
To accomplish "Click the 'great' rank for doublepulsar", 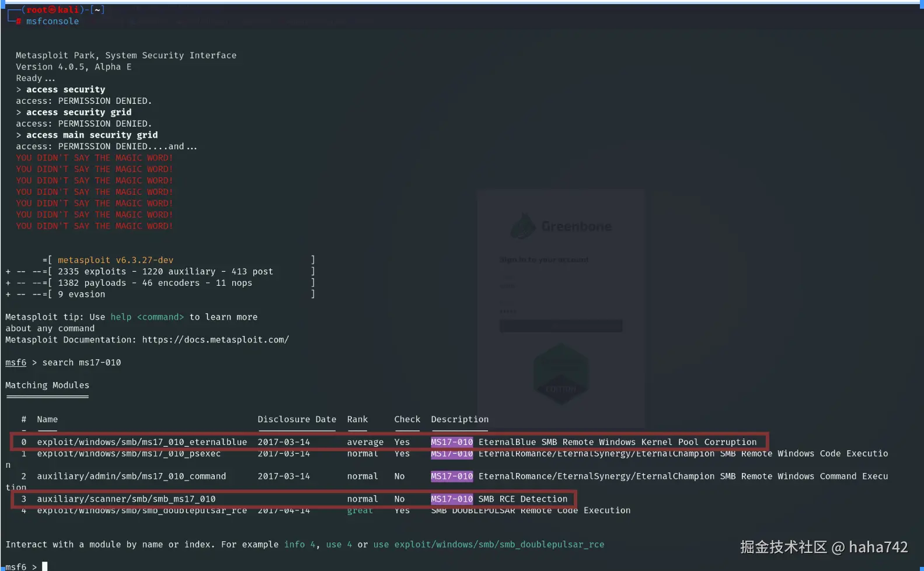I will click(360, 510).
